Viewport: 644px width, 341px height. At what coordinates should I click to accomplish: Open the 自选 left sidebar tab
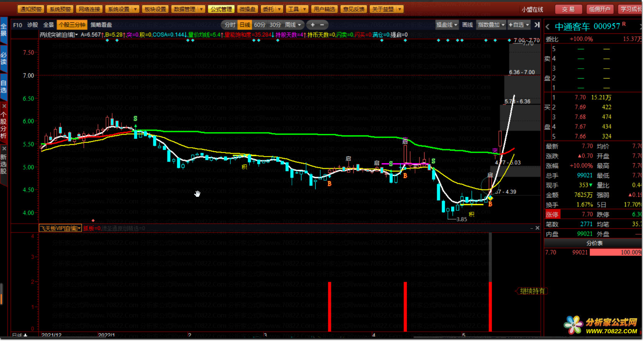click(x=3, y=86)
